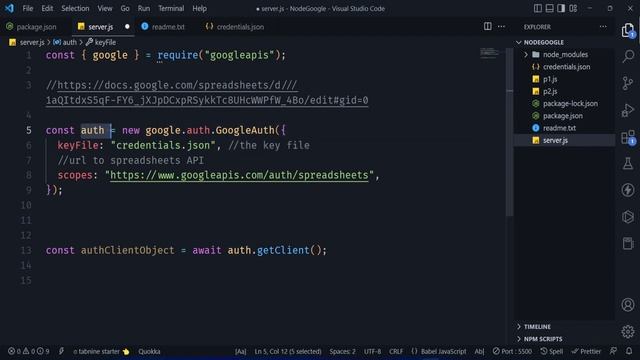Toggle the [Aa] case status item
640x360 pixels.
coord(240,351)
